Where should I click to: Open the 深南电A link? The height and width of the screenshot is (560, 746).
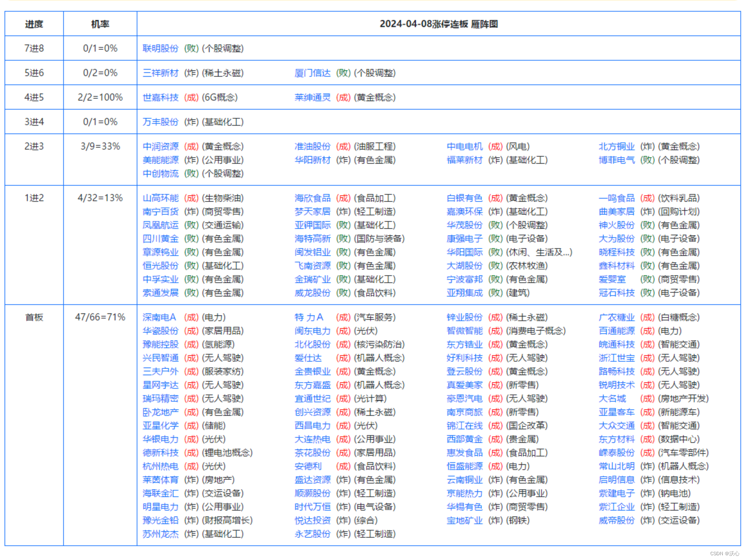pos(159,317)
